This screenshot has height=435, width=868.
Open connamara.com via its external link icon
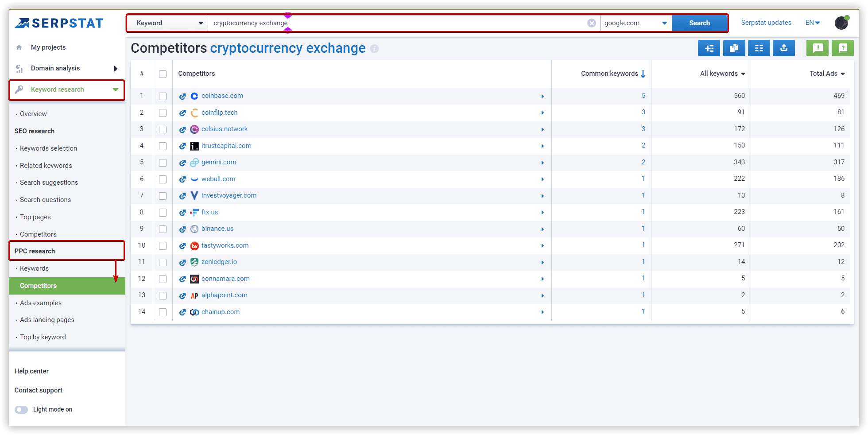point(182,279)
